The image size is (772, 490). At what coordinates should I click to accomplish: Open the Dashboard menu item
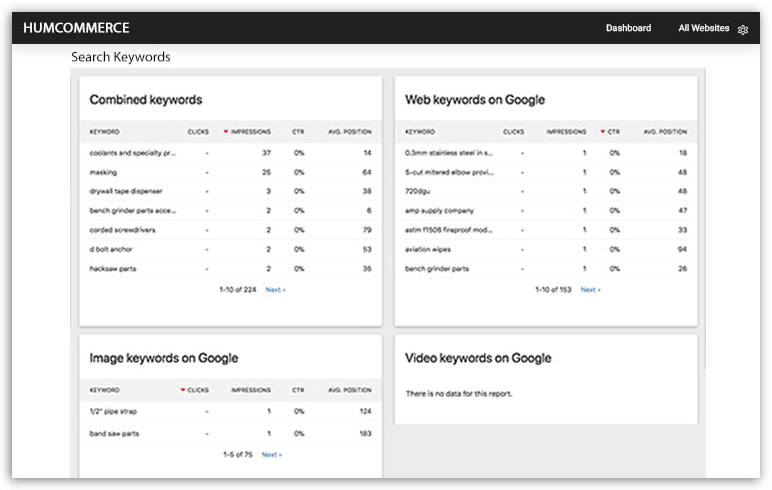(x=628, y=28)
